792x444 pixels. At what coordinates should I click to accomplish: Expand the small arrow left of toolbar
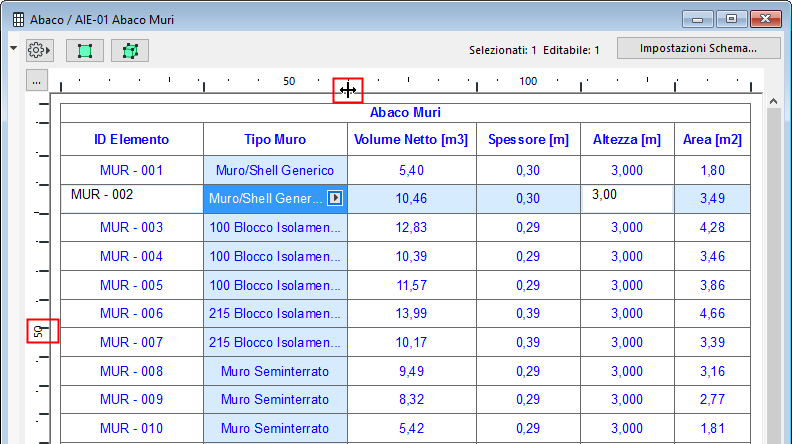pyautogui.click(x=14, y=48)
